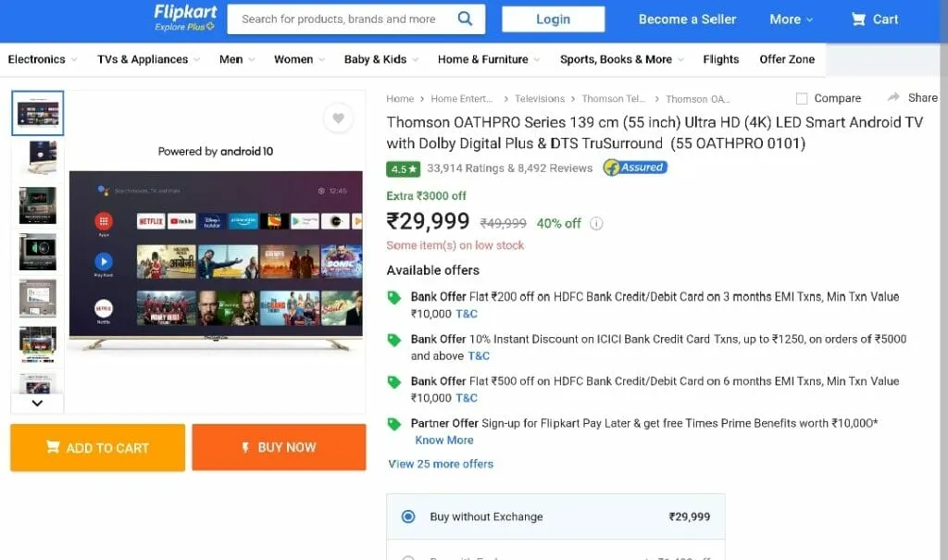Expand the Home & Furniture menu
Image resolution: width=948 pixels, height=560 pixels.
(489, 59)
